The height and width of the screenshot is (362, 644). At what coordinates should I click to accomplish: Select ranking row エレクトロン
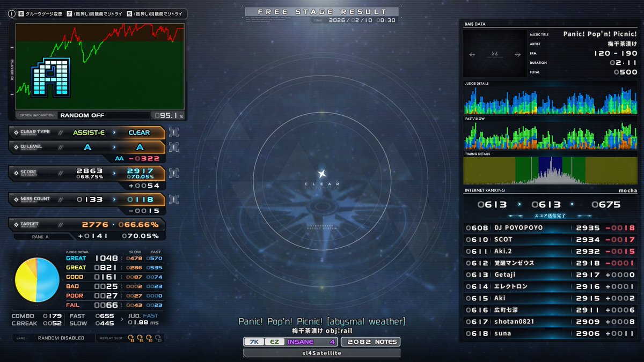pos(550,286)
